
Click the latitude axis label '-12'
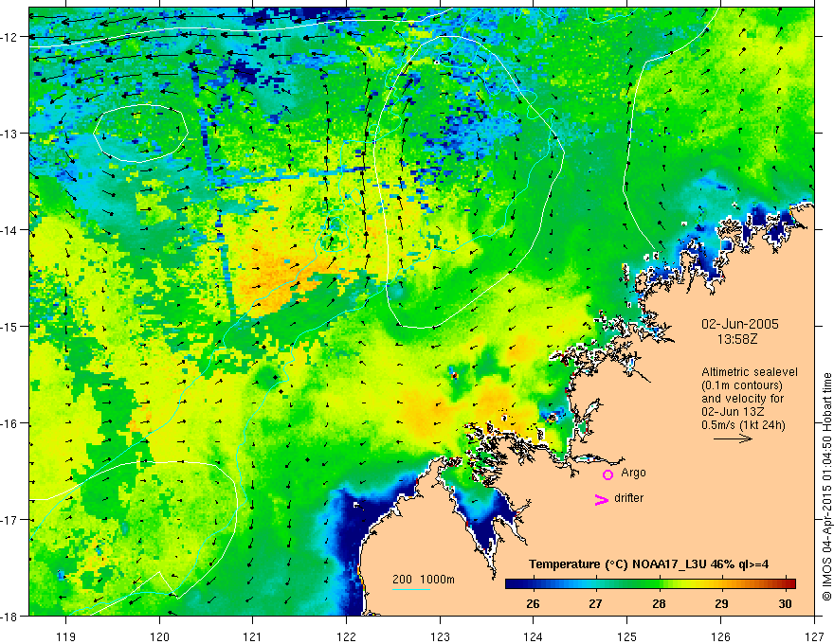10,37
